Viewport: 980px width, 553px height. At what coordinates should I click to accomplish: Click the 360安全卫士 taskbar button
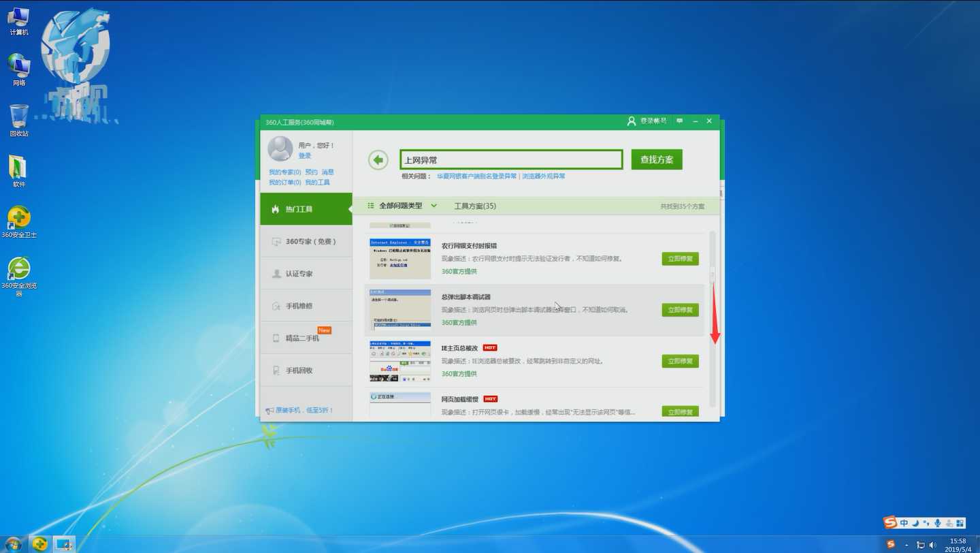40,543
